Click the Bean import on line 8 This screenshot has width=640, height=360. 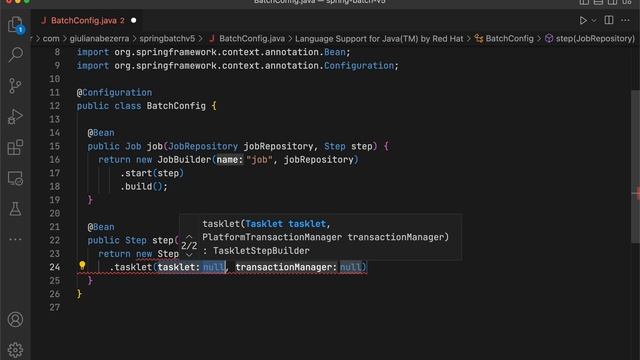[335, 52]
